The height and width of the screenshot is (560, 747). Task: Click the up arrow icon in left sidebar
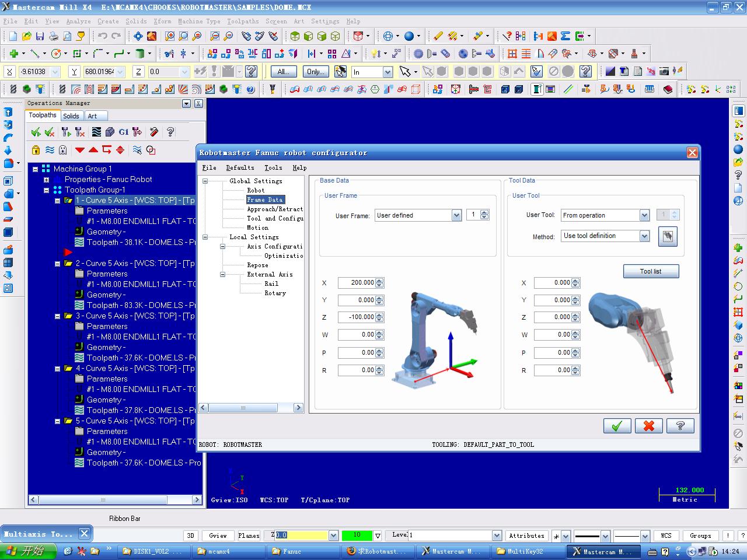tap(8, 112)
